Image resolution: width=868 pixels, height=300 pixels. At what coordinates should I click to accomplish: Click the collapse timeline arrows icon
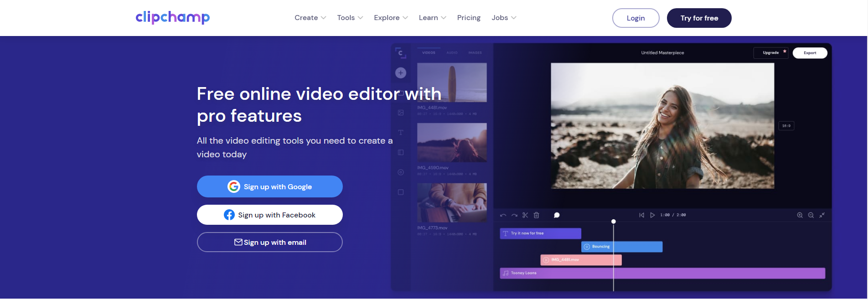tap(822, 215)
